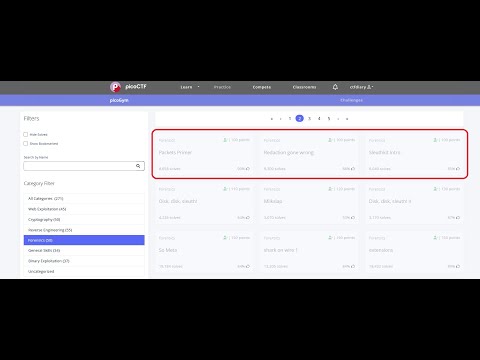This screenshot has height=360, width=480.
Task: Open the Sleuthkit Intro challenge
Action: coord(384,152)
